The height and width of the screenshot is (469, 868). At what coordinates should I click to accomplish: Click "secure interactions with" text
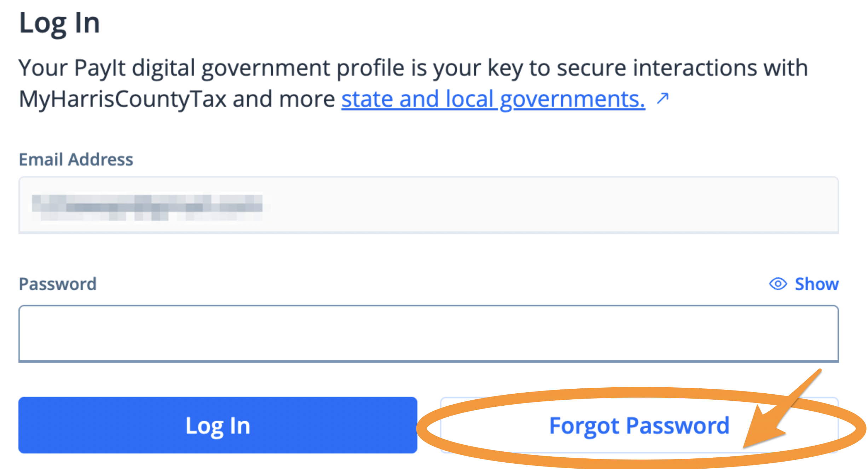pos(682,68)
